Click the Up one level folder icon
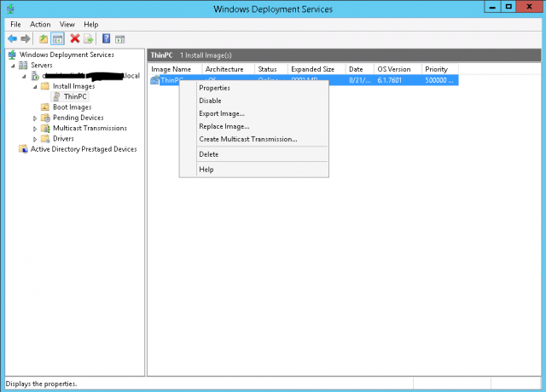The width and height of the screenshot is (546, 392). tap(43, 38)
